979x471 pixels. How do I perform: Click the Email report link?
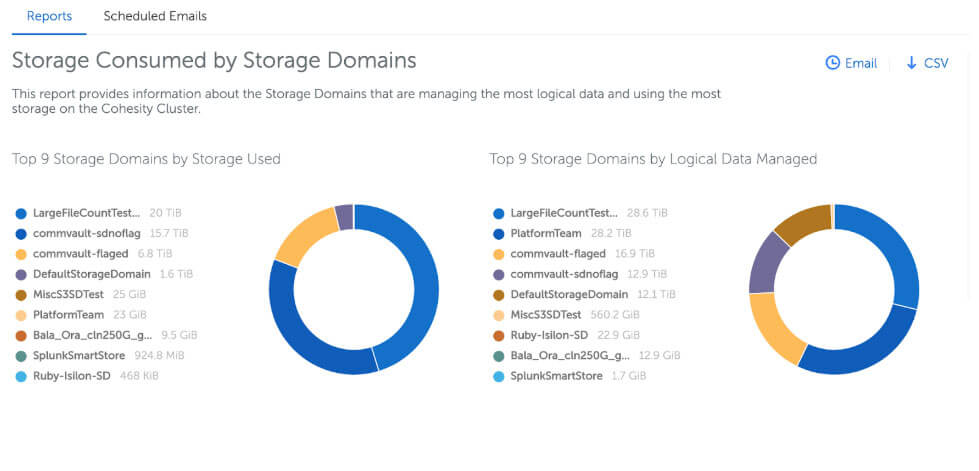(x=860, y=63)
